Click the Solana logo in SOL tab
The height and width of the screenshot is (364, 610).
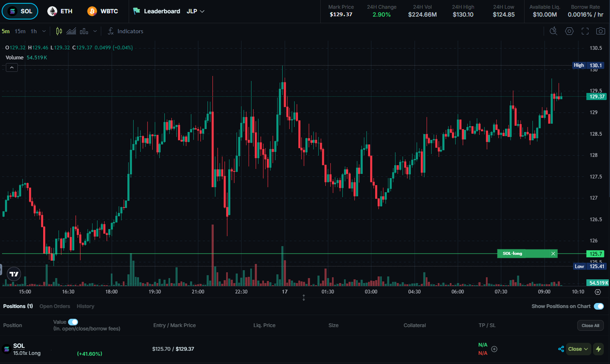click(12, 11)
